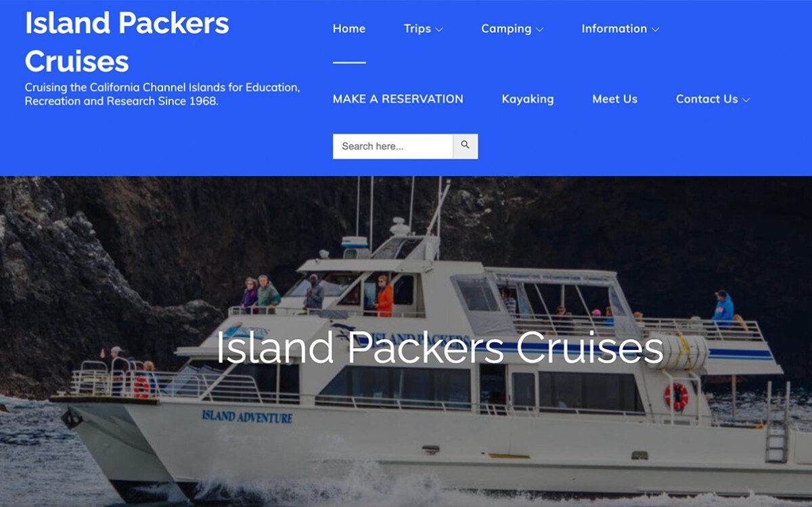The height and width of the screenshot is (507, 812).
Task: Expand the Information dropdown chevron
Action: 655,29
